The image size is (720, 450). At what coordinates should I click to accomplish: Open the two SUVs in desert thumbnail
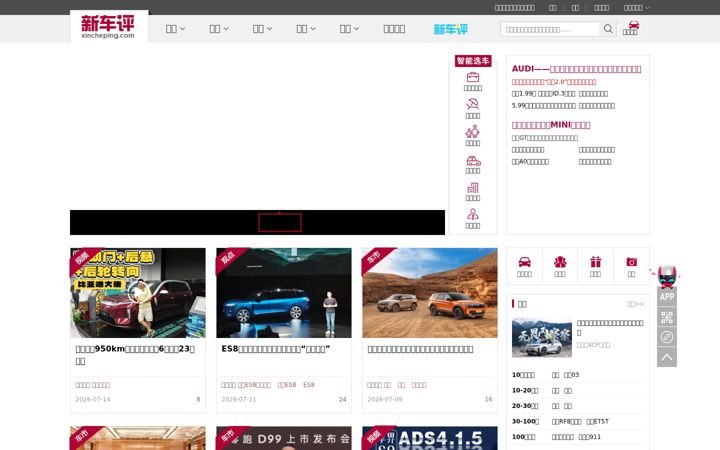pyautogui.click(x=430, y=293)
